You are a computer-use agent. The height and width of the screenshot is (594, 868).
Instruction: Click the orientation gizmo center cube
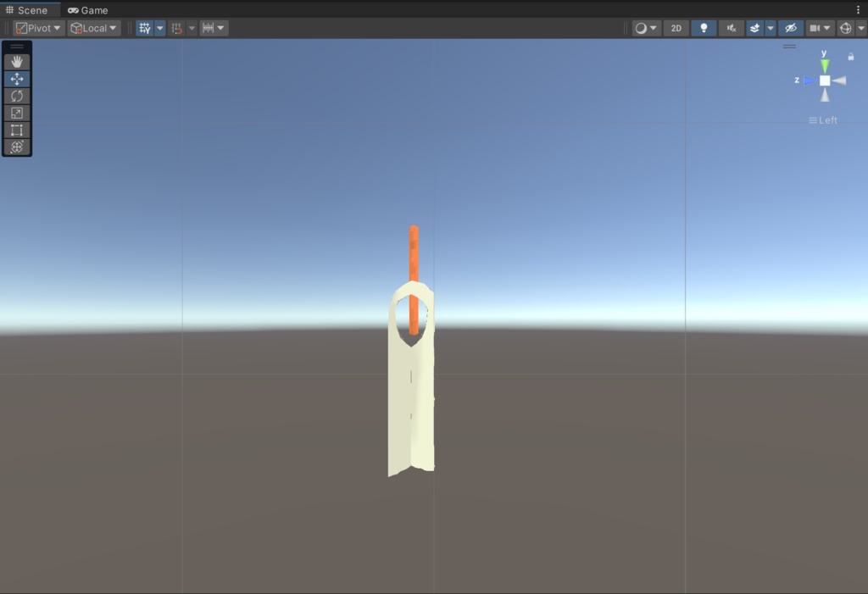pos(825,80)
